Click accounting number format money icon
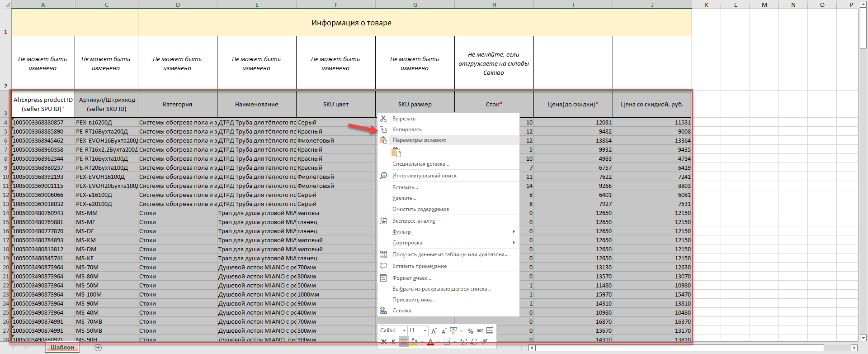Viewport: 868px width, 354px height. pyautogui.click(x=454, y=331)
